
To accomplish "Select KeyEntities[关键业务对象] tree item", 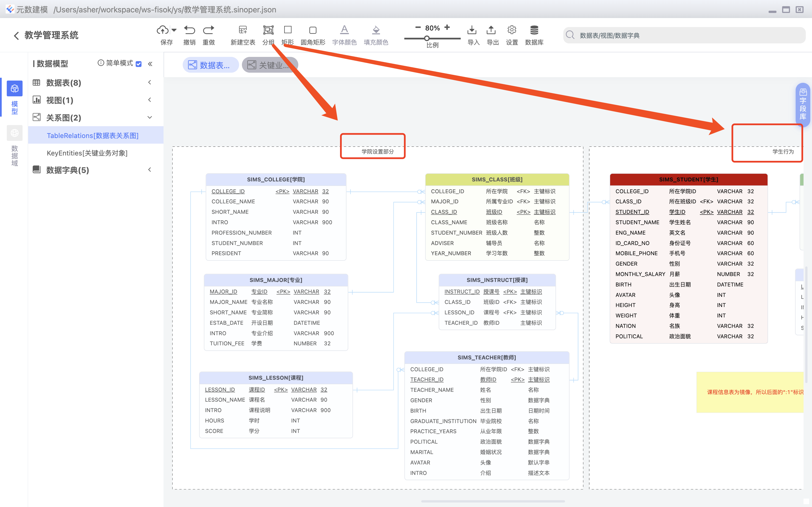I will pyautogui.click(x=87, y=153).
